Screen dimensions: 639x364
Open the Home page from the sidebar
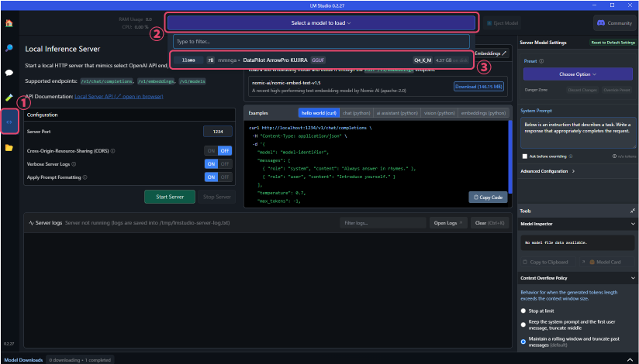tap(9, 23)
